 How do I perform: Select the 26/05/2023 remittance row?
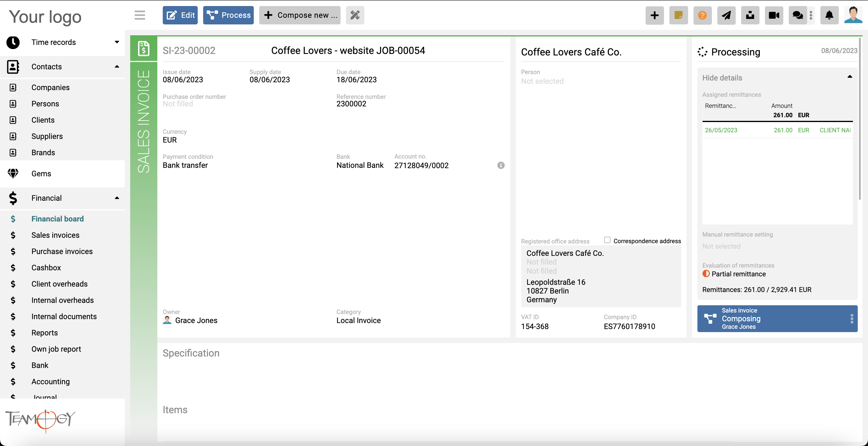(777, 130)
